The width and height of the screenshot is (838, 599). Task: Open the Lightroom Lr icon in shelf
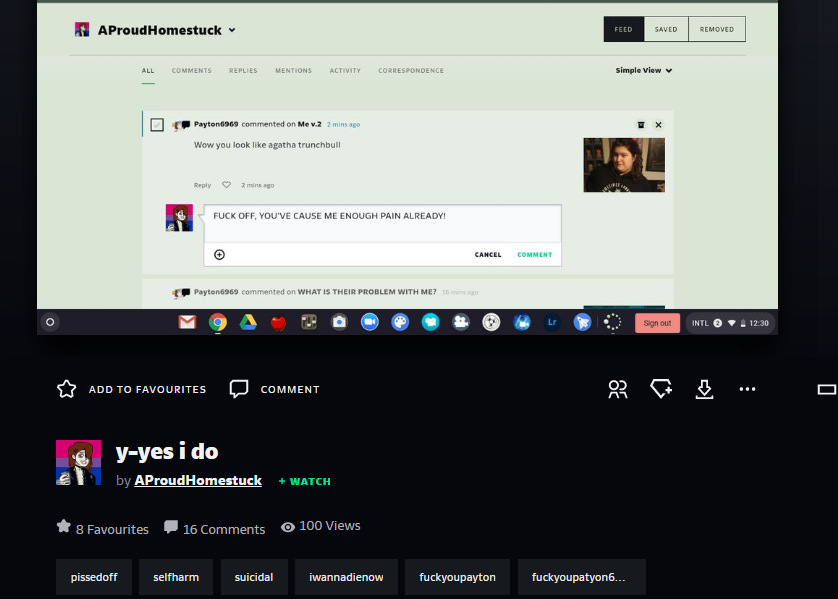click(552, 322)
